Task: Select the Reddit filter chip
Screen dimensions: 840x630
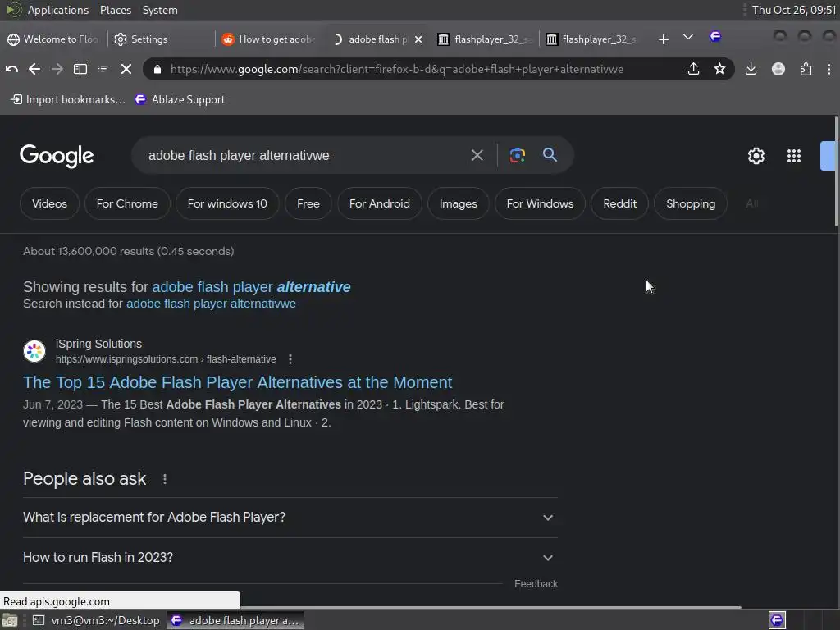Action: (x=620, y=203)
